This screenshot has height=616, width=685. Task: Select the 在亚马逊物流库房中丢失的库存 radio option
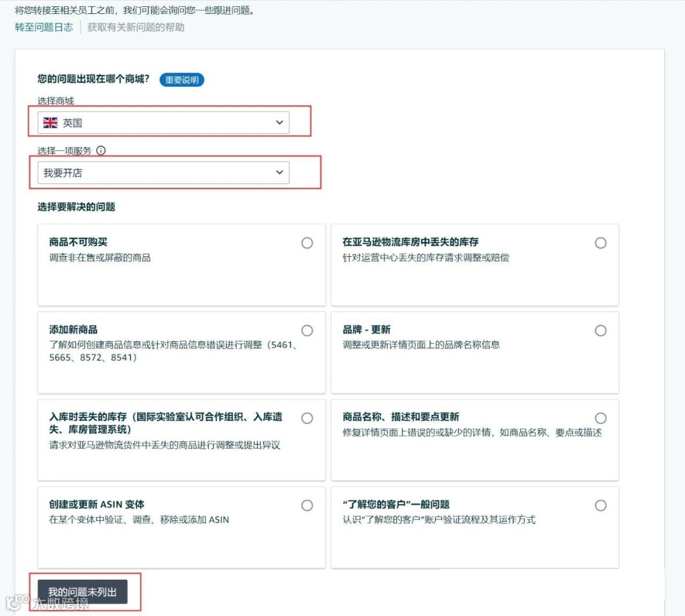(601, 243)
